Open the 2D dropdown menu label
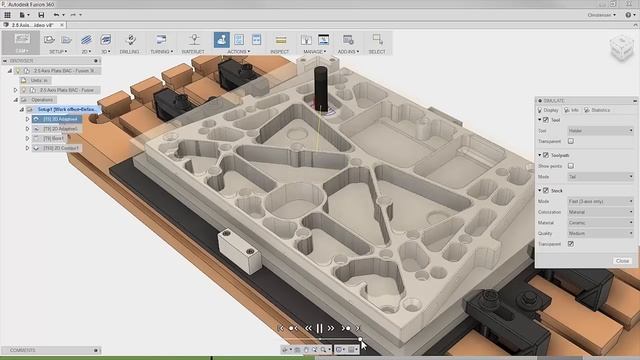 click(86, 52)
